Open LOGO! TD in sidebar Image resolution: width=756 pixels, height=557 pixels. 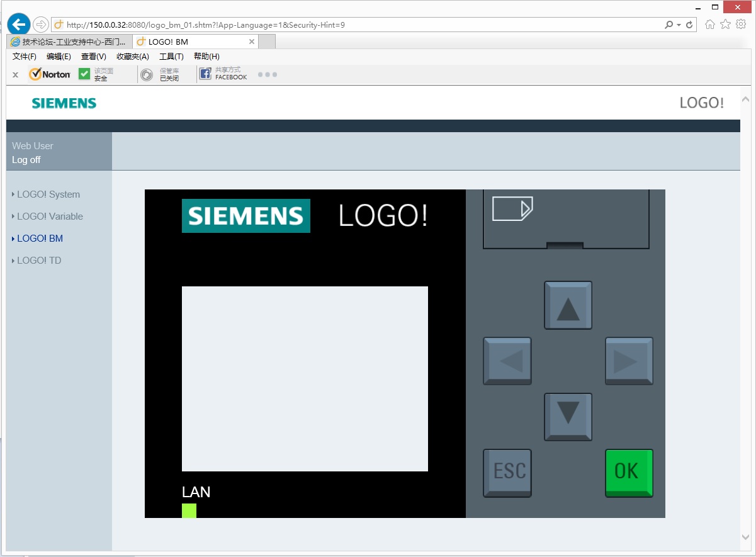tap(39, 261)
